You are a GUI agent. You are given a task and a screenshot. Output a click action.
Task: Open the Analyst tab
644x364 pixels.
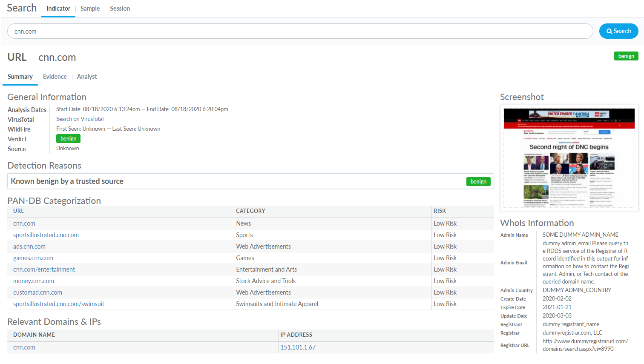point(87,77)
